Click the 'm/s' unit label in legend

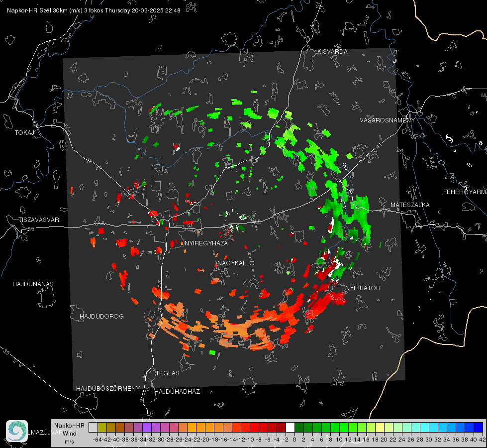click(69, 442)
